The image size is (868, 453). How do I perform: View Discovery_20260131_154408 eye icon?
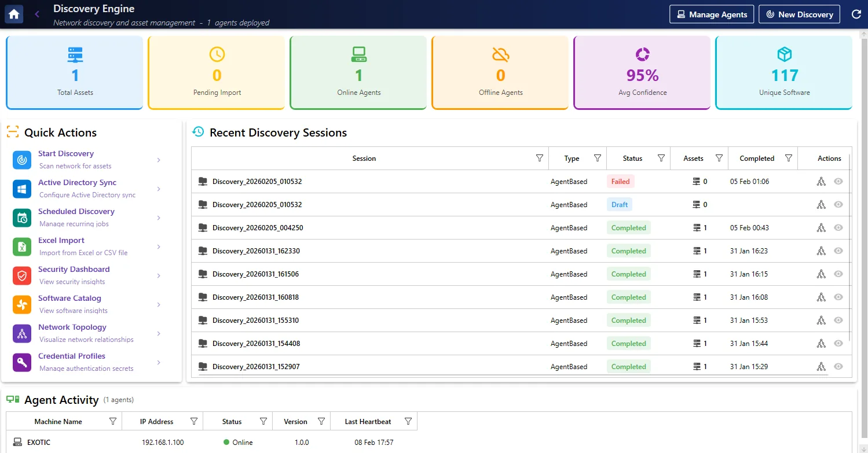(x=838, y=344)
